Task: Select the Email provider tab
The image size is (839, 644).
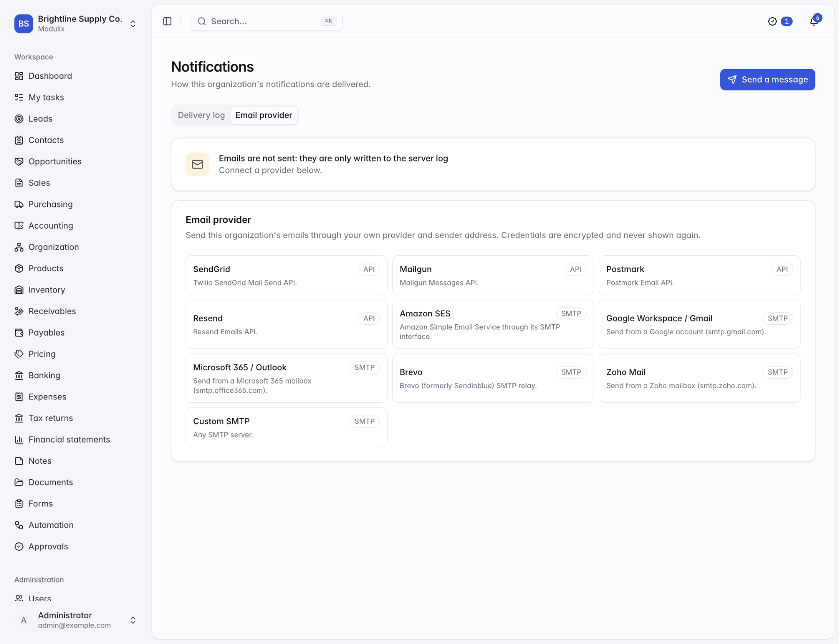Action: 264,115
